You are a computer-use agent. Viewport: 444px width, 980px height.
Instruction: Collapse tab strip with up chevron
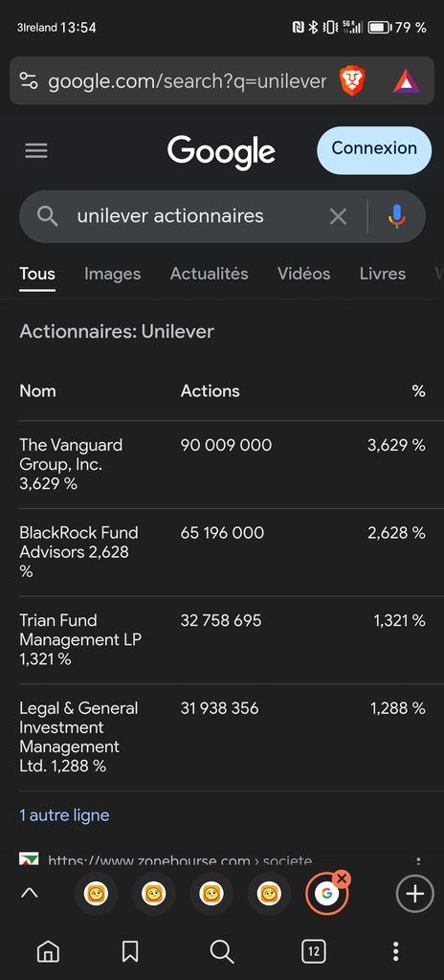coord(30,893)
